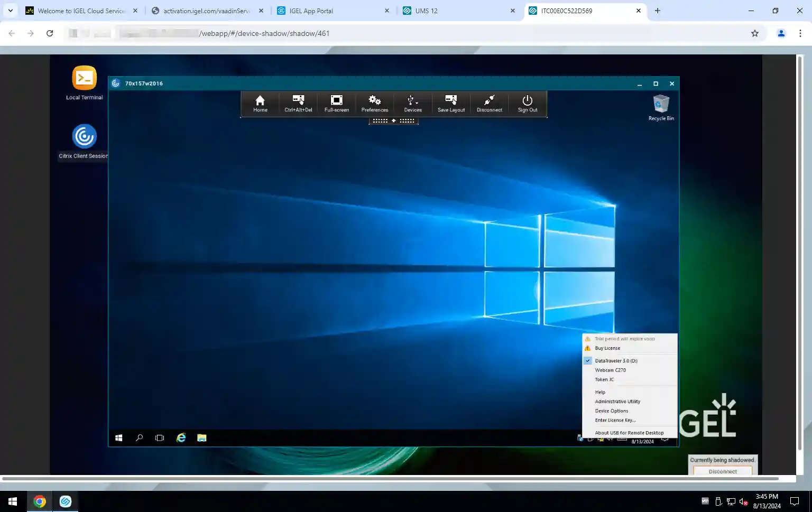Viewport: 812px width, 512px height.
Task: Open the tab search dropdown in Chrome
Action: [11, 11]
